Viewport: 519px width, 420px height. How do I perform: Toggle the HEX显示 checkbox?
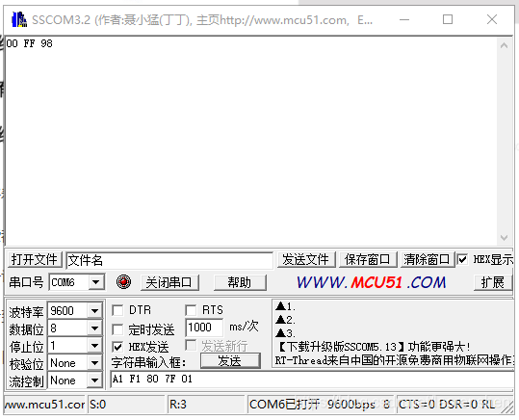462,259
